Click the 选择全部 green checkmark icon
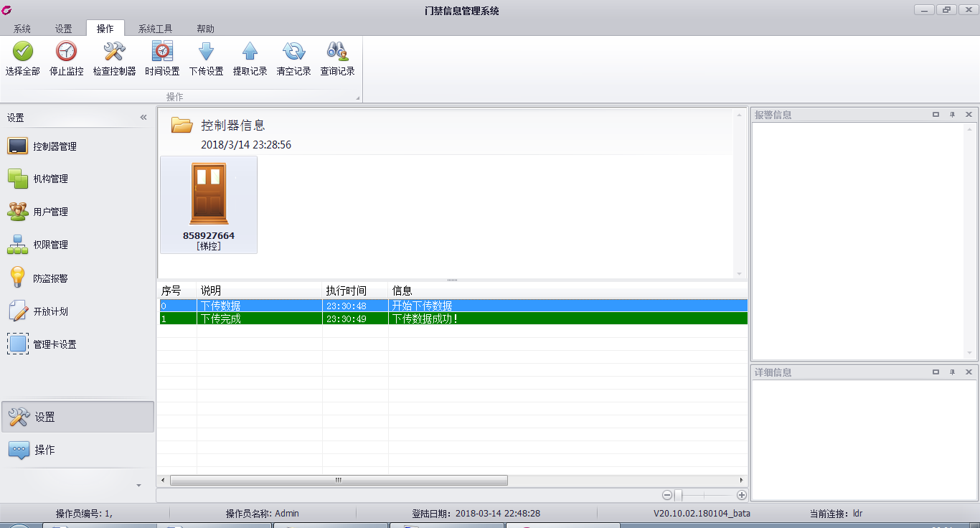980x528 pixels. tap(22, 51)
